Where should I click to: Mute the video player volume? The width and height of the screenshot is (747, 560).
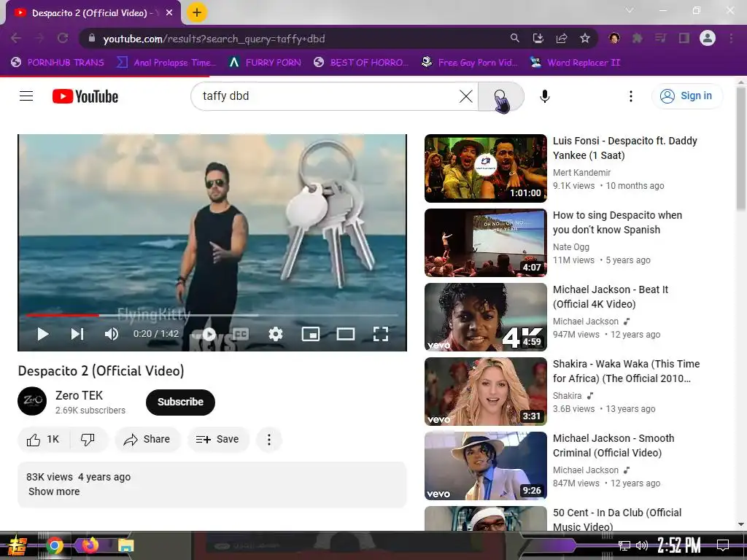[111, 334]
